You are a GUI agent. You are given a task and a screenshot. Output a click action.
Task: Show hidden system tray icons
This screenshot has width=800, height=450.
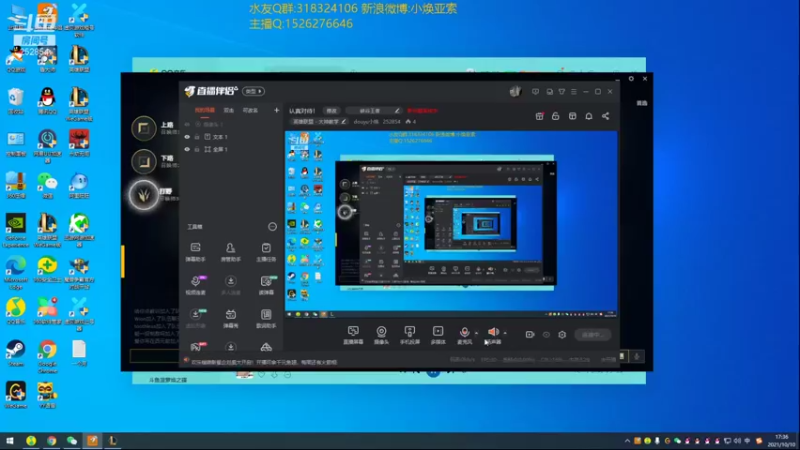point(627,441)
